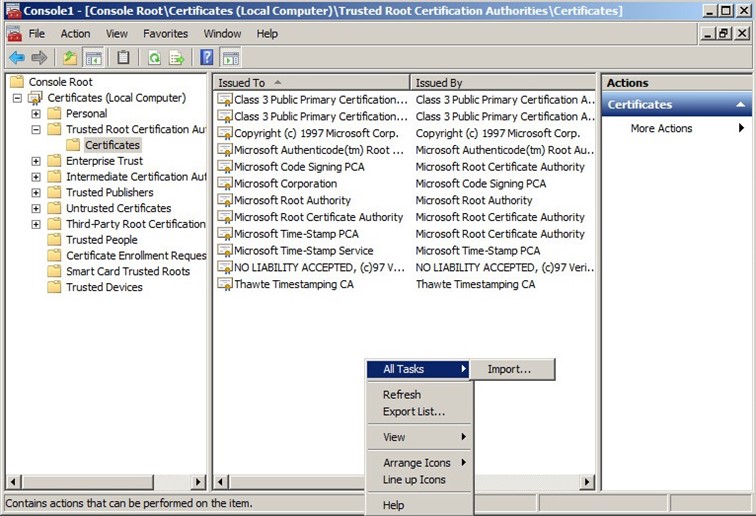Select the Microsoft Root Certificate Authority certificate
The width and height of the screenshot is (756, 516).
coord(318,217)
